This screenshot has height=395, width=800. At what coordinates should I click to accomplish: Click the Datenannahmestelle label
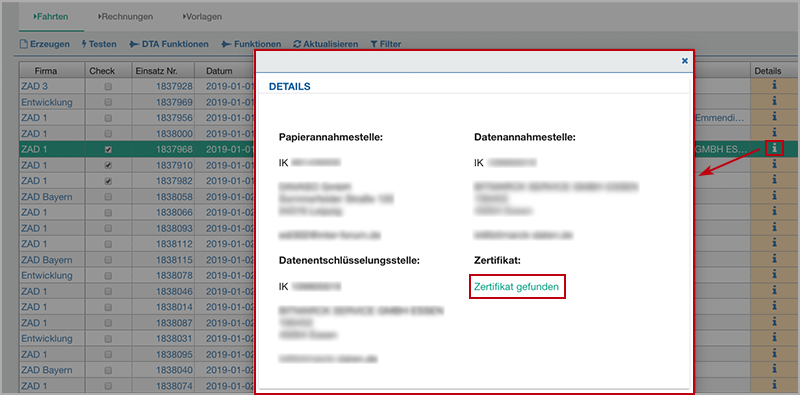[524, 137]
